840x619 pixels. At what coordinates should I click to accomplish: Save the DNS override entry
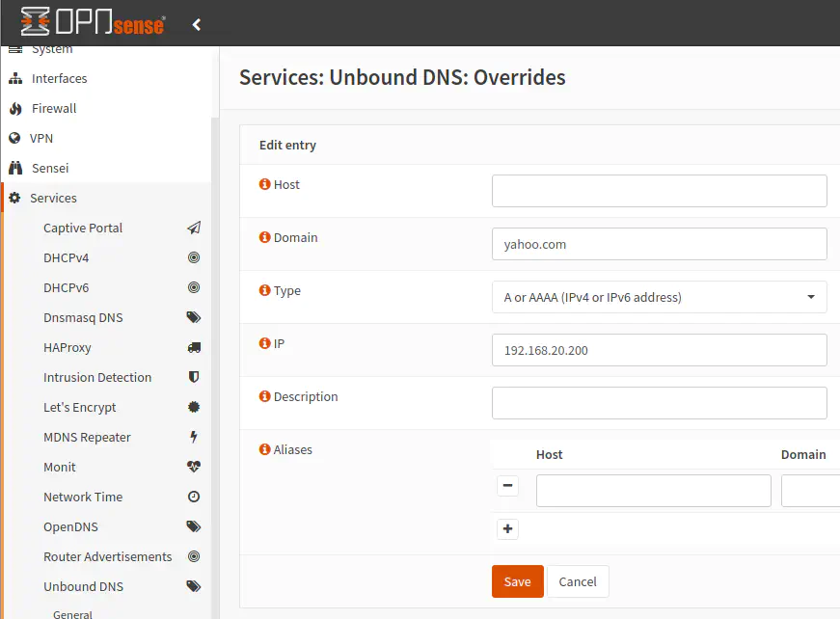pos(517,581)
